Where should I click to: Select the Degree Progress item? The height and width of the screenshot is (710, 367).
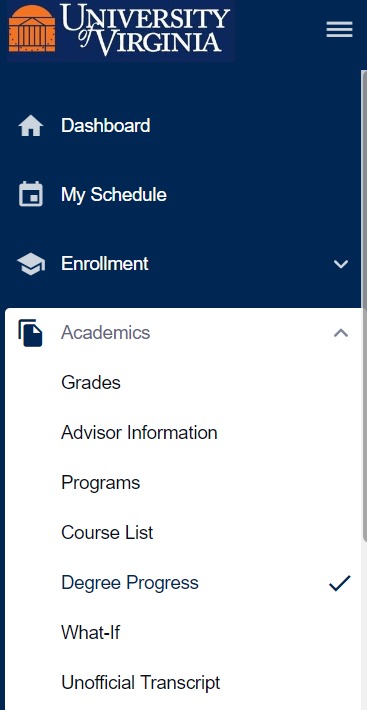130,583
